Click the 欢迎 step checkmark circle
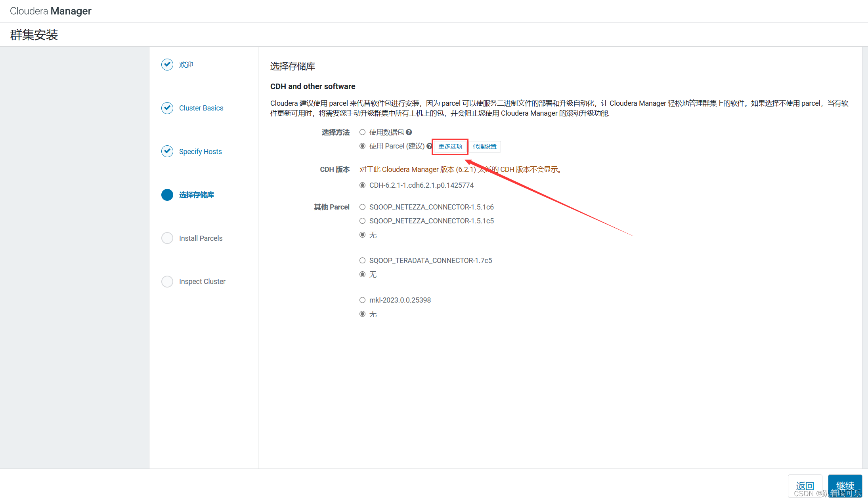Image resolution: width=868 pixels, height=501 pixels. 167,65
